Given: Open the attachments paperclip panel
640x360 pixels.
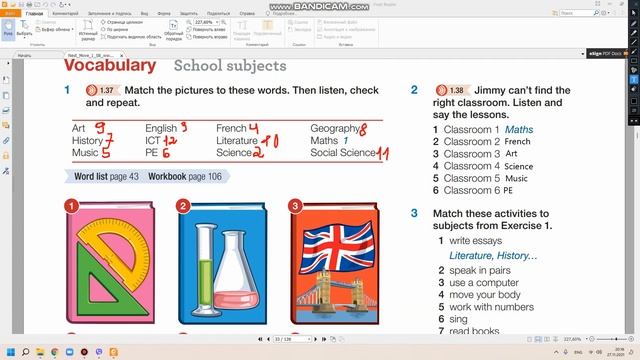Looking at the screenshot, I should (x=6, y=140).
